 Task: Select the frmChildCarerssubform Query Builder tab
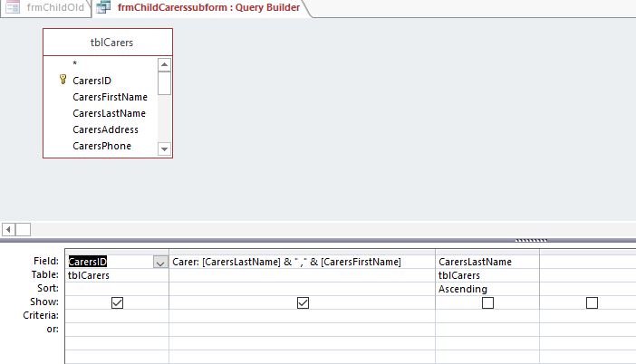[203, 7]
